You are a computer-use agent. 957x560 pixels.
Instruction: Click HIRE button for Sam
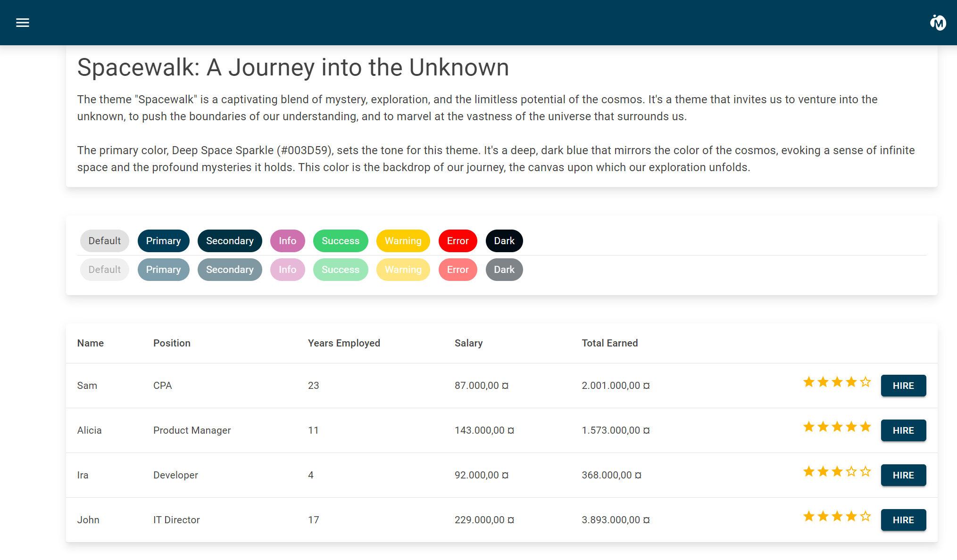pos(903,386)
